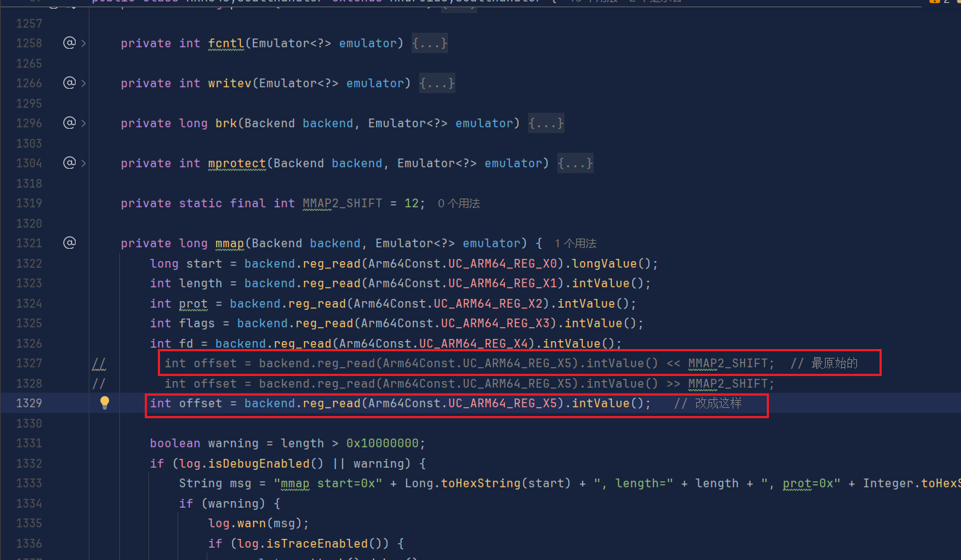Click the writev method name
This screenshot has height=560, width=961.
point(230,84)
